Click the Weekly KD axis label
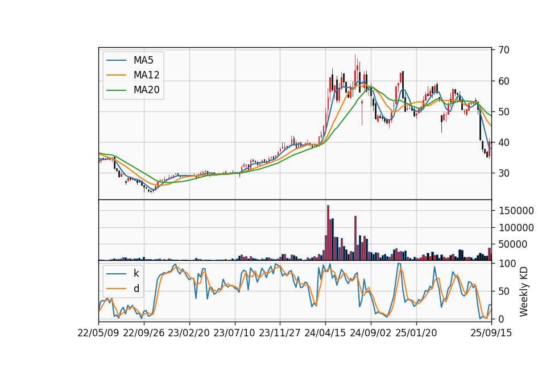 524,291
